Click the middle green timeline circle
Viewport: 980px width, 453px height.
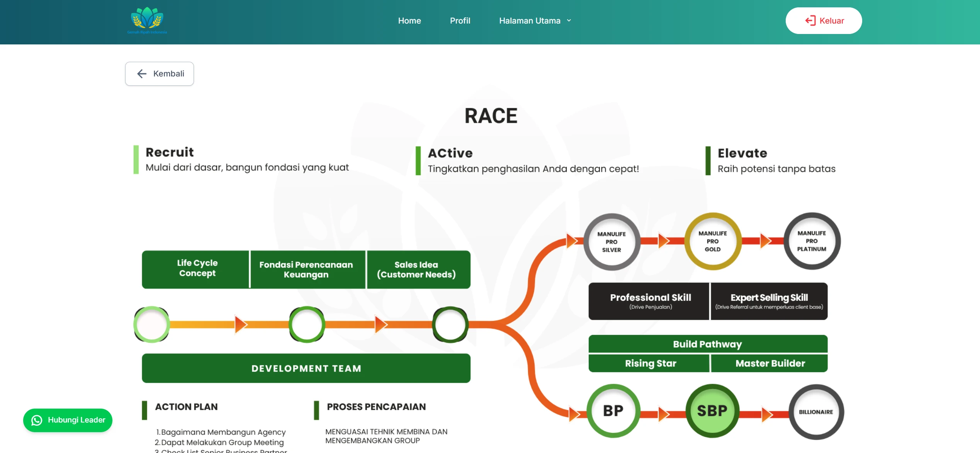[307, 324]
